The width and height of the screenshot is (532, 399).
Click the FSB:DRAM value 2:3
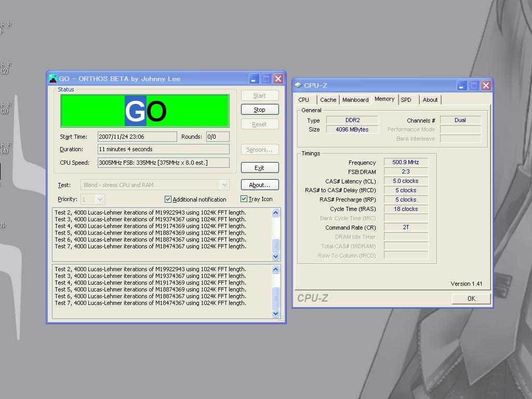point(406,171)
